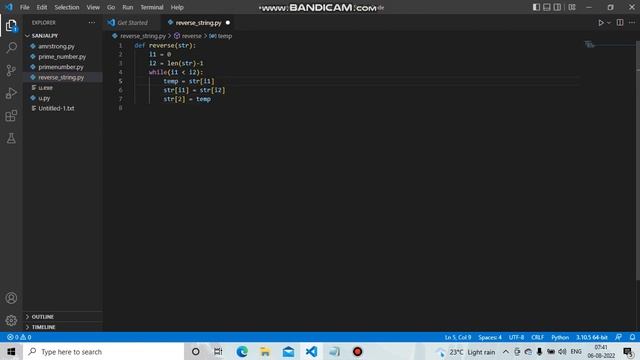The height and width of the screenshot is (360, 640).
Task: Click the Windows taskbar search box
Action: 104,351
